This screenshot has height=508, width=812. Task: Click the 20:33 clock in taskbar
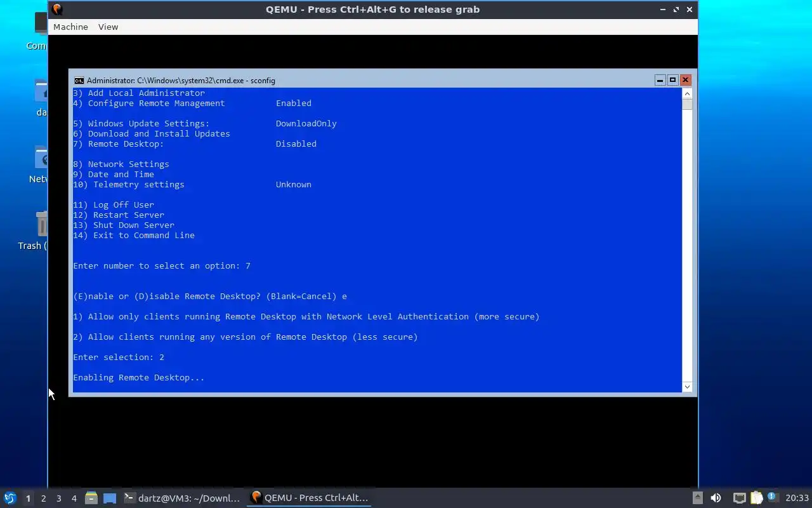[797, 498]
